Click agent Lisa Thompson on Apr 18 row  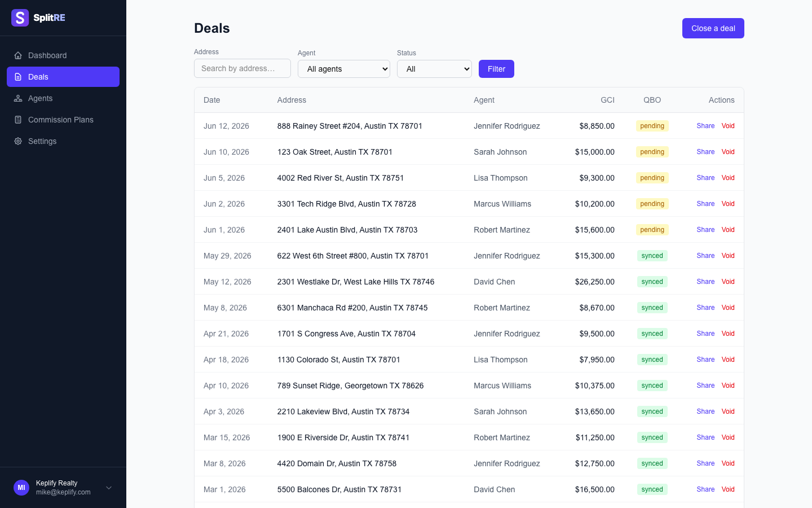tap(501, 360)
